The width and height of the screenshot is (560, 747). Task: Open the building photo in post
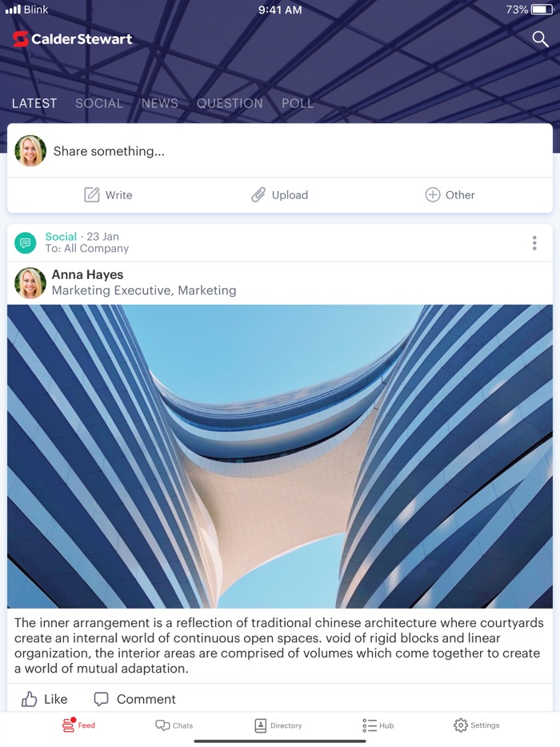pos(280,456)
